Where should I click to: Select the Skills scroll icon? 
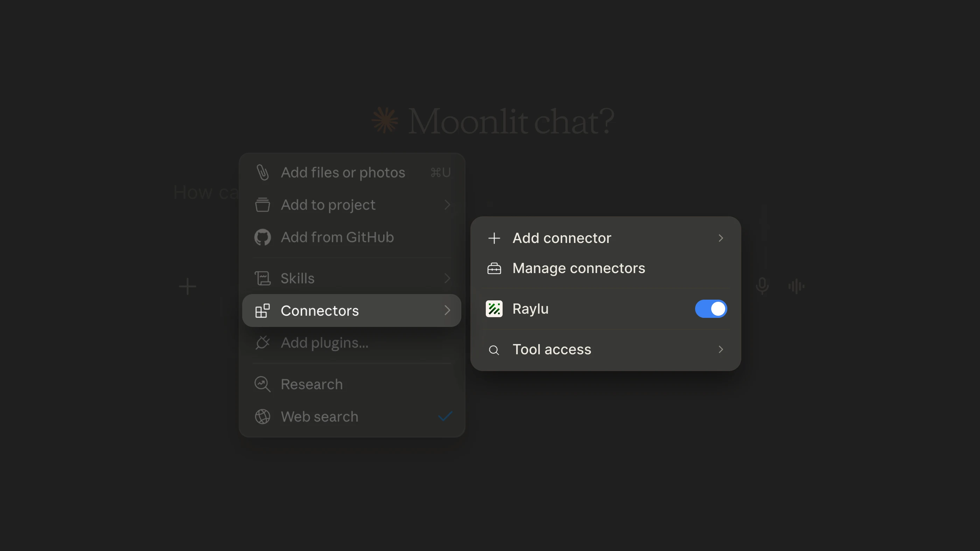tap(262, 278)
